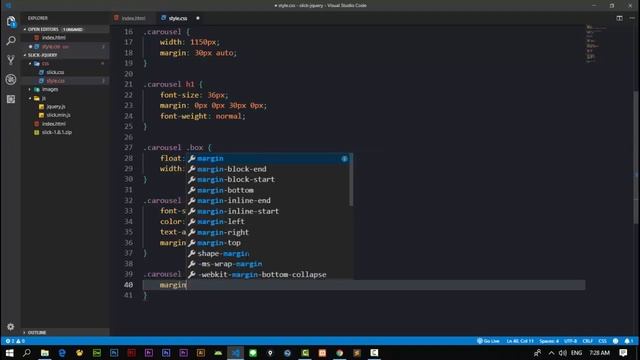Screen dimensions: 640x360
Task: Open the Action Center notifications icon
Action: pos(623,353)
